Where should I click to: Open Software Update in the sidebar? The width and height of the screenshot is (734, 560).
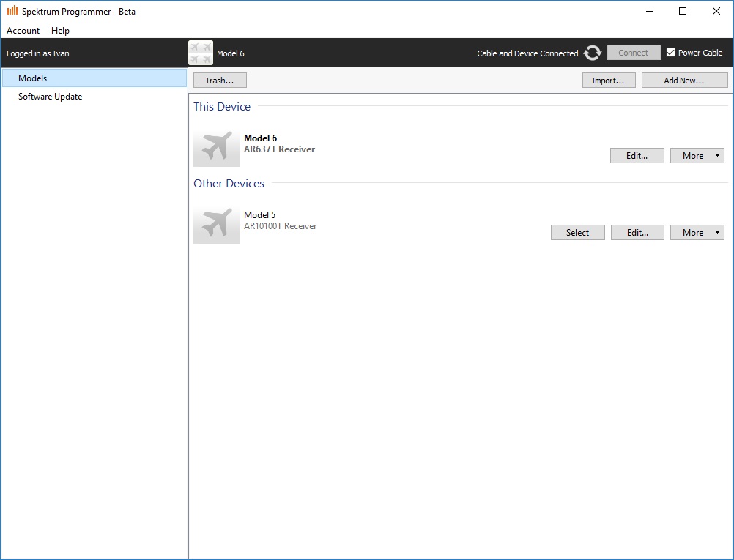coord(50,97)
